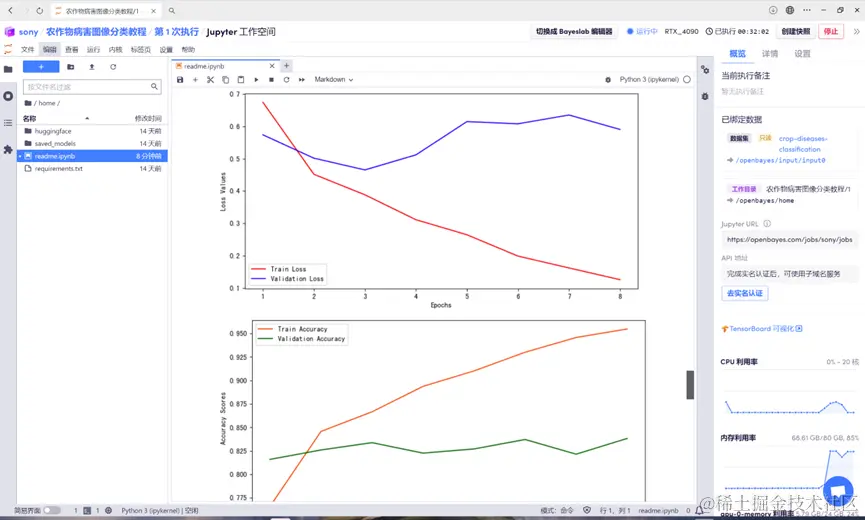This screenshot has height=520, width=865.
Task: Go to home folder breadcrumb
Action: tap(47, 103)
